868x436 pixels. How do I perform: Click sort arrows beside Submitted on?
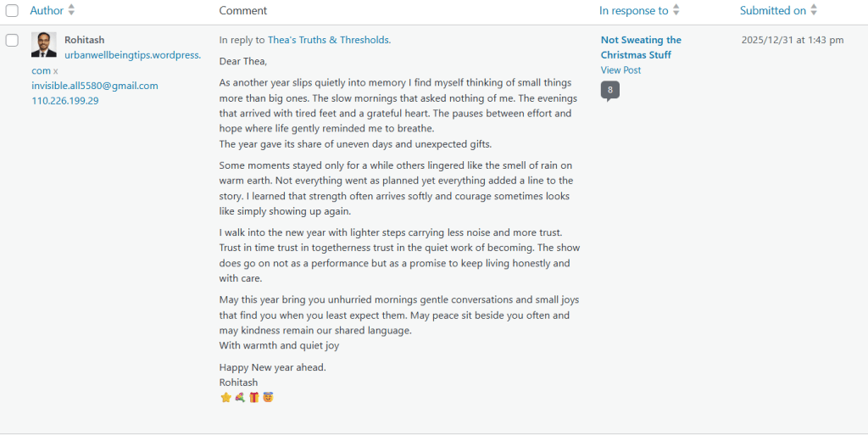pyautogui.click(x=814, y=10)
